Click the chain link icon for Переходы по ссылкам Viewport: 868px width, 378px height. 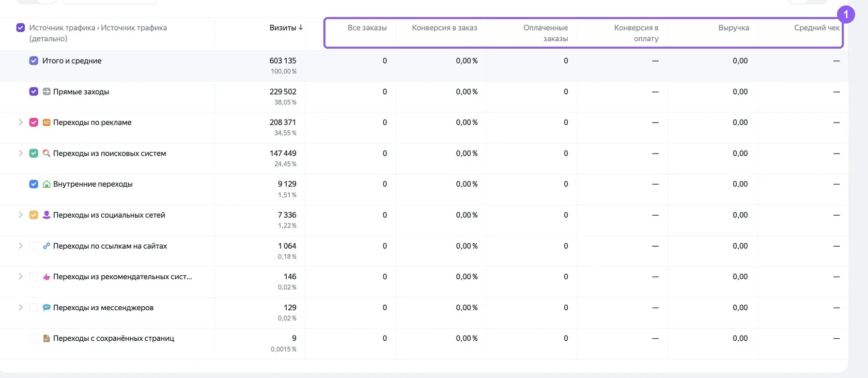click(x=47, y=246)
